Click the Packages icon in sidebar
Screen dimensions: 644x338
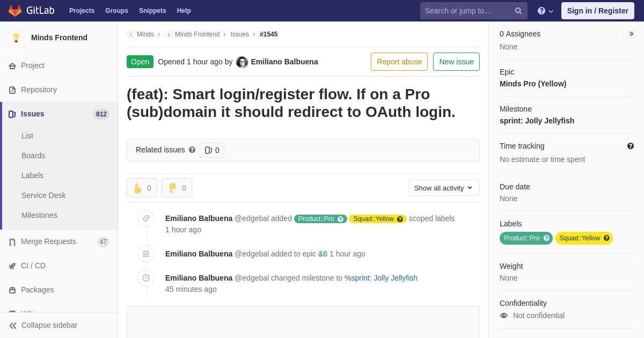[x=12, y=290]
